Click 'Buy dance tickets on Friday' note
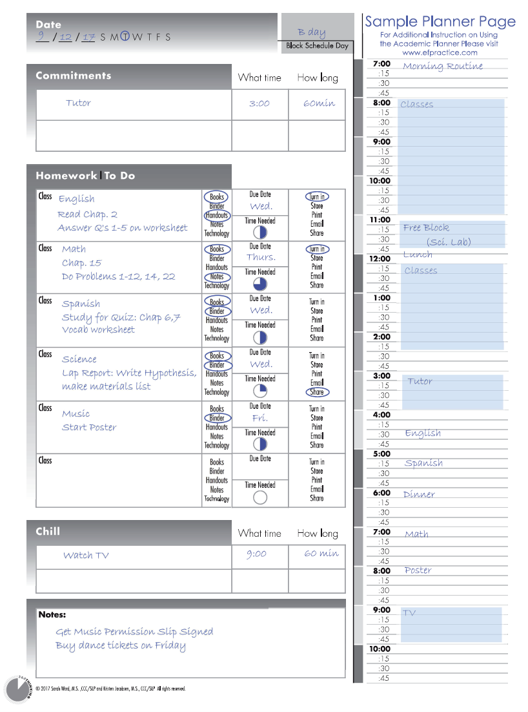This screenshot has height=712, width=528. [121, 645]
